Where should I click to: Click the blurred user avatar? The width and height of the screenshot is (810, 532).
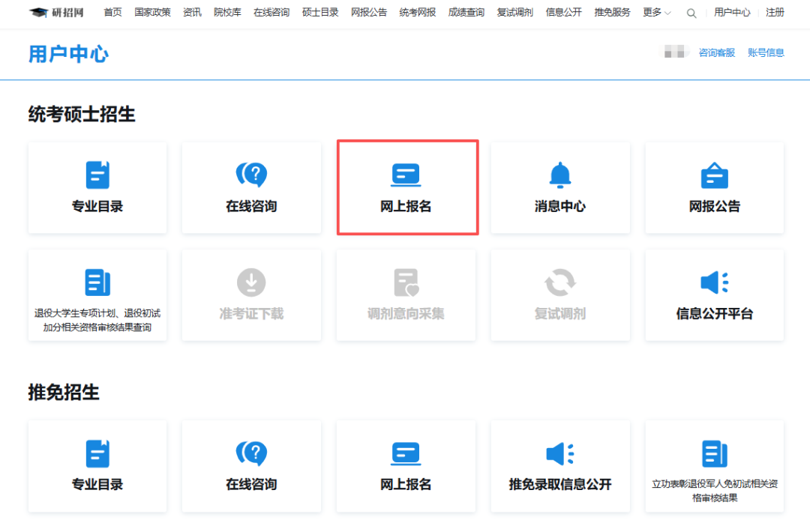coord(674,52)
